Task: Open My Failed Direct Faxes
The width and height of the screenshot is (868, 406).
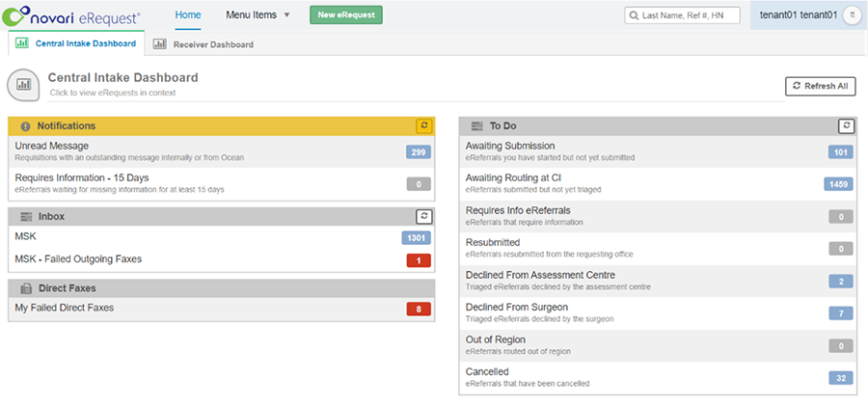Action: point(222,308)
